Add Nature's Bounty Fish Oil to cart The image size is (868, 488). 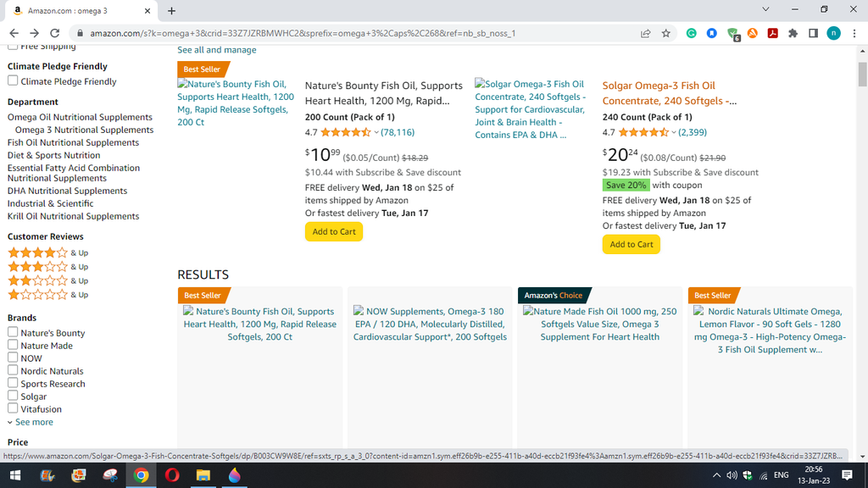[334, 232]
